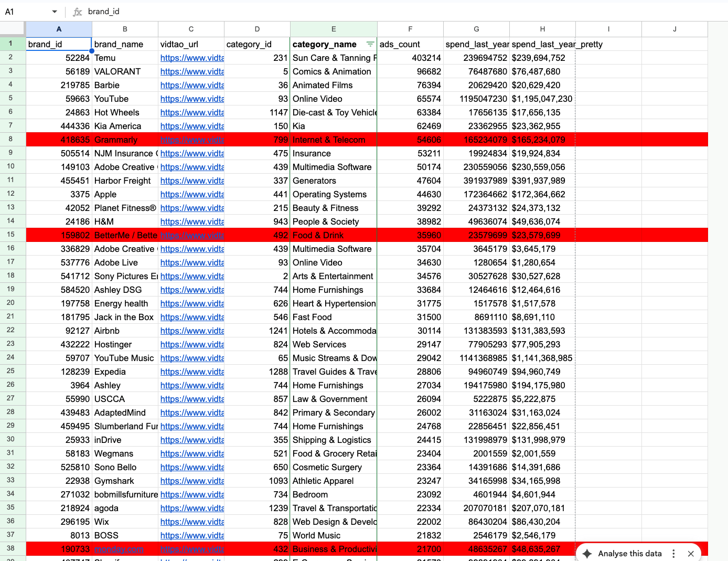Open the vidtao link in Apple row
This screenshot has width=728, height=561.
[x=192, y=194]
